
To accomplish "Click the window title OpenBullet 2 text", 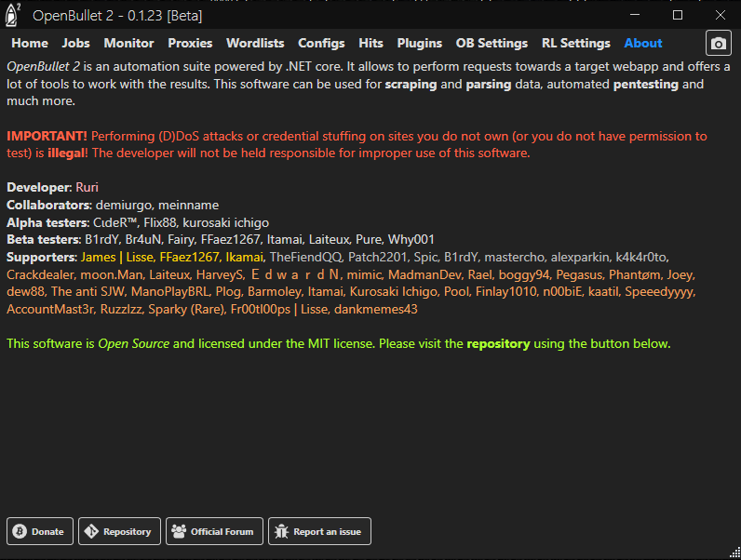I will (x=117, y=16).
